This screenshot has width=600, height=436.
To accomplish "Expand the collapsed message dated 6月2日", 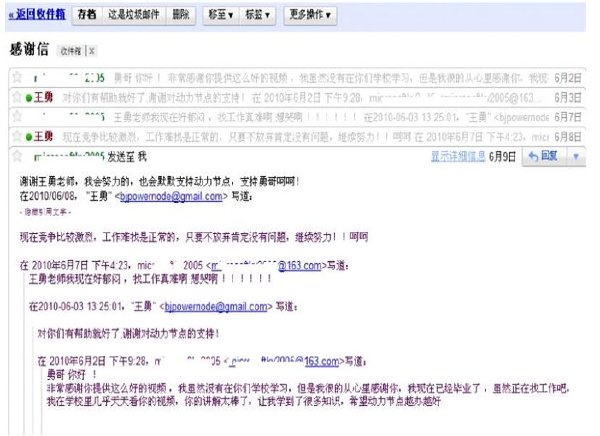I will coord(297,78).
